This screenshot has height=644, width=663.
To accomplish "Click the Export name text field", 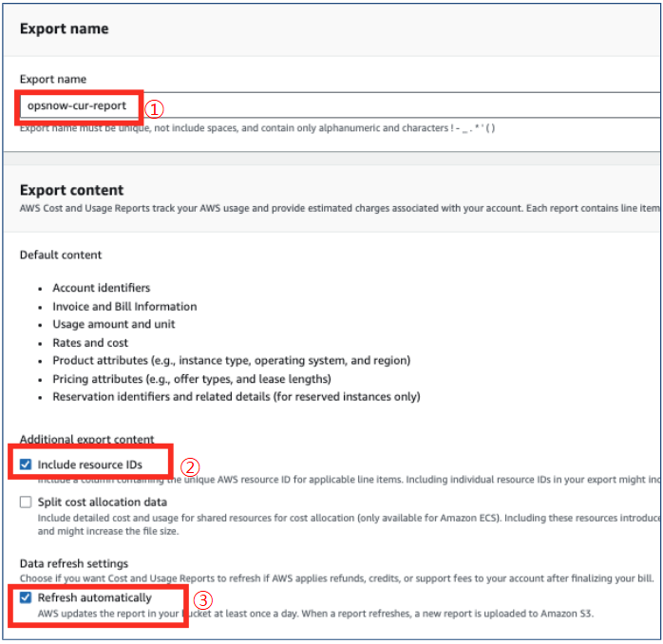I will (380, 105).
